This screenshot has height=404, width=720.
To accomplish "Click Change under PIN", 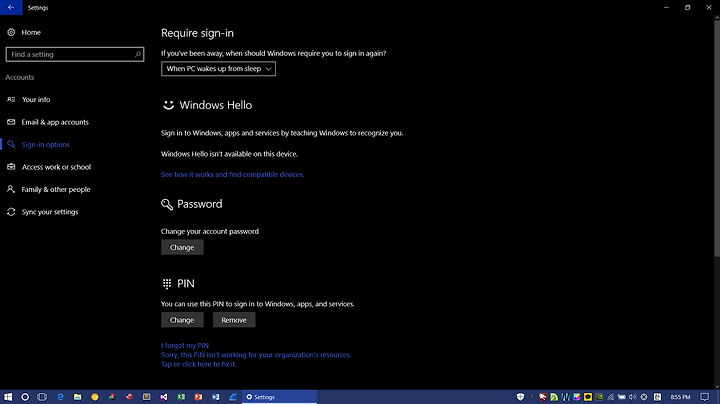I will [182, 320].
